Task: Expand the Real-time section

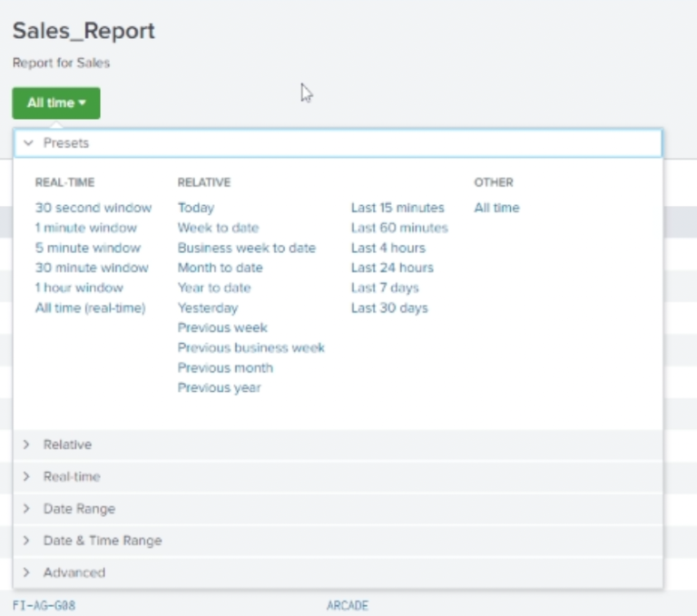Action: point(338,477)
